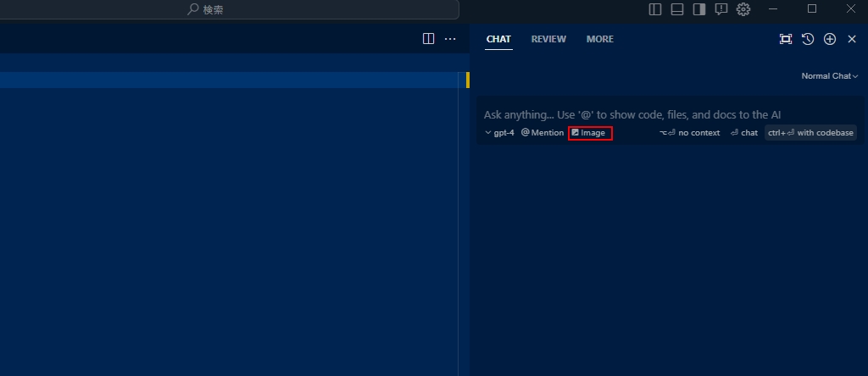
Task: Toggle the primary sidebar layout icon
Action: click(x=655, y=9)
